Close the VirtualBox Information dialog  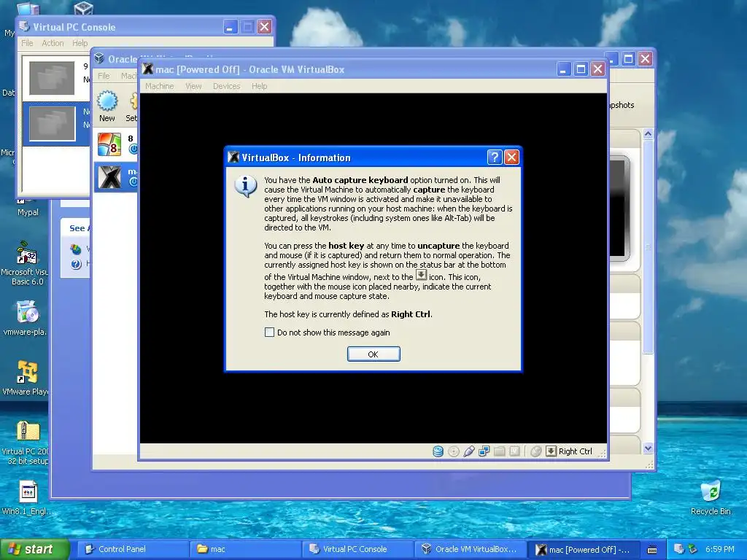(x=511, y=157)
